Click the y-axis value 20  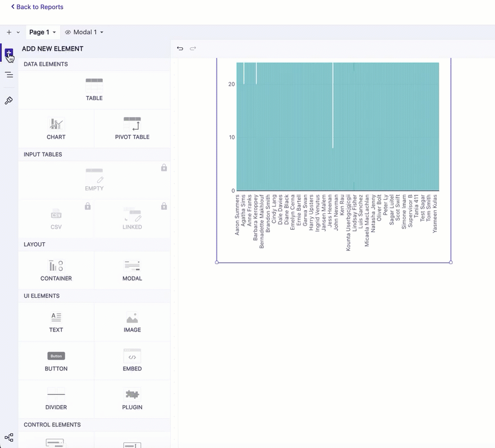(231, 84)
